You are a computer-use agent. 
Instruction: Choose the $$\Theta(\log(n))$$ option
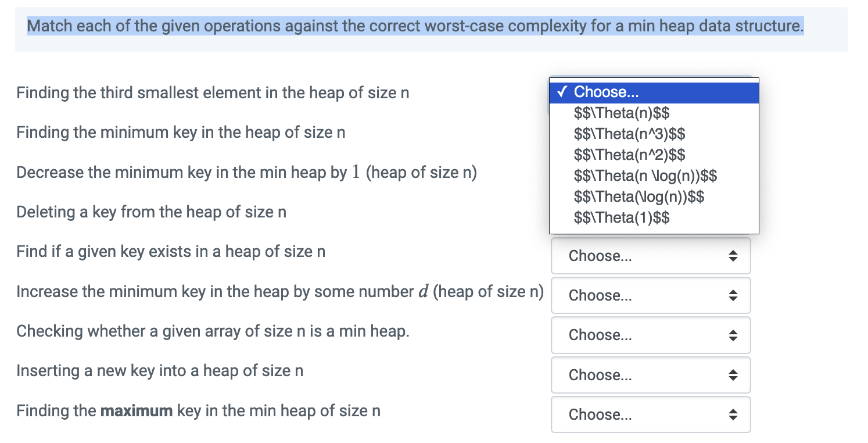(x=639, y=197)
